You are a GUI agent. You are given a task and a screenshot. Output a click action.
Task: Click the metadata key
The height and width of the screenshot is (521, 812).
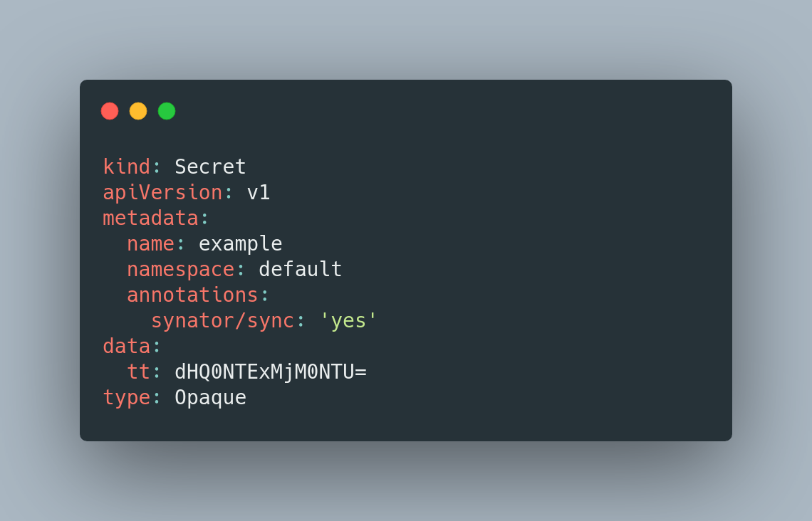click(151, 218)
